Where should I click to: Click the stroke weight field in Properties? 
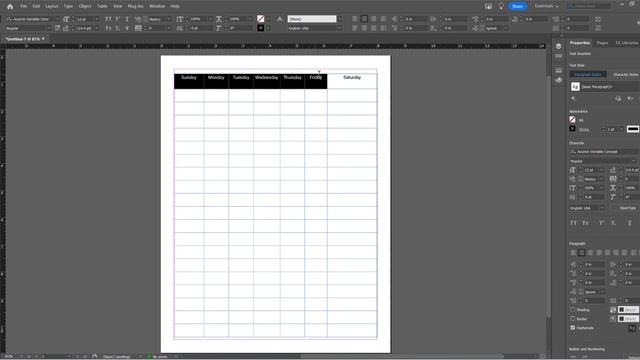612,129
